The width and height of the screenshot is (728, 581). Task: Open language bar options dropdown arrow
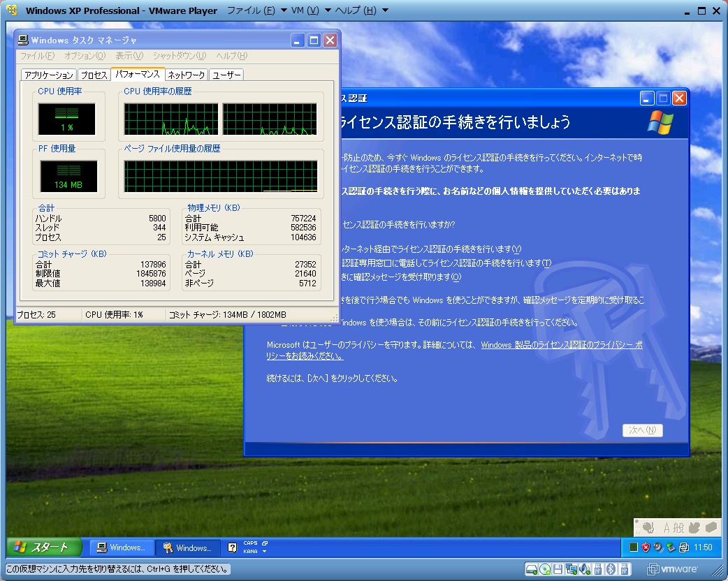264,551
